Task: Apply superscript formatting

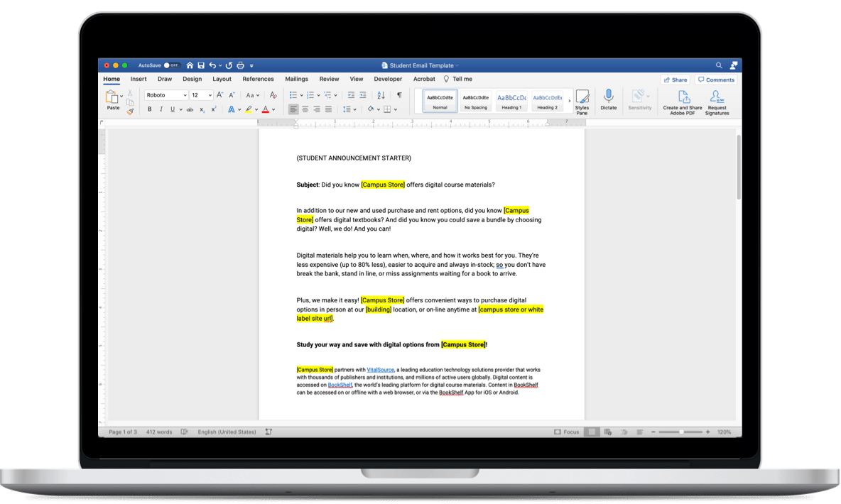Action: pyautogui.click(x=214, y=109)
